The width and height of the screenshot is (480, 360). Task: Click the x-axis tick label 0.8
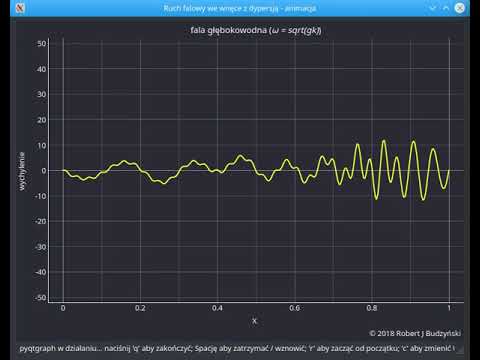tap(372, 308)
